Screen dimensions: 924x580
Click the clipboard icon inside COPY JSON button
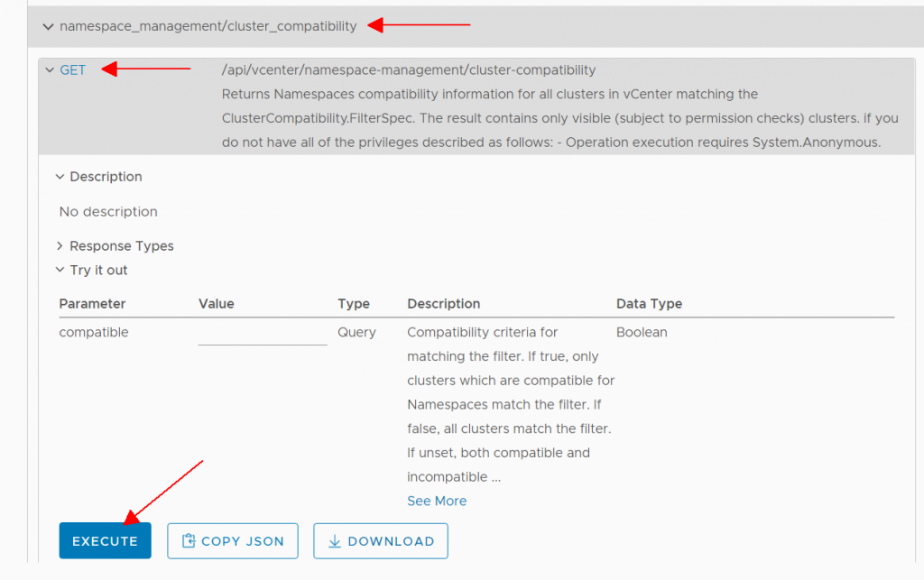point(189,540)
